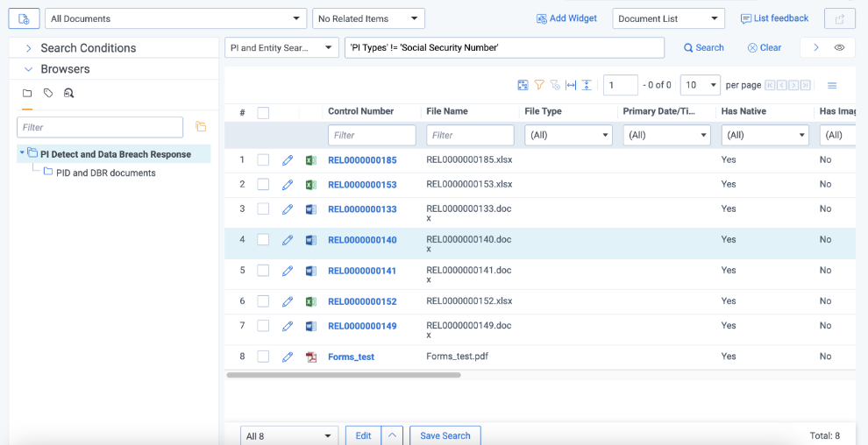This screenshot has width=868, height=445.
Task: Click edit pencil for REL0000000140
Action: click(288, 240)
